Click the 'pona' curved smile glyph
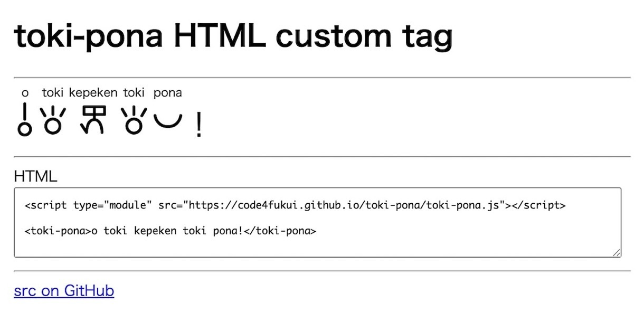644x322 pixels. [x=168, y=122]
